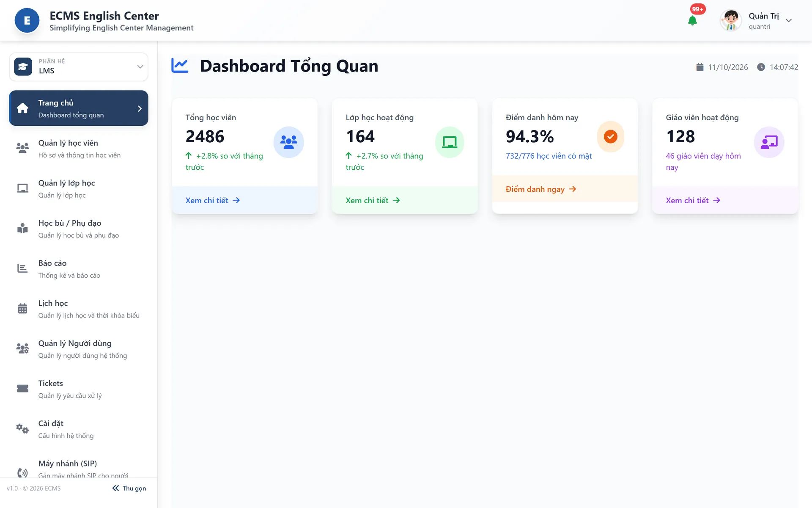Click the dashboard line chart icon
The image size is (812, 508).
click(x=180, y=66)
